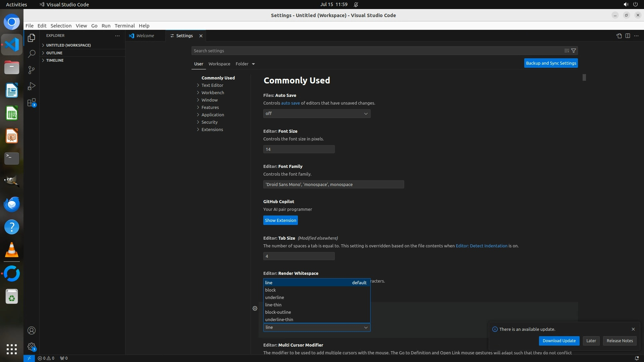Choose the block-outline option in list
Screen dimensions: 644x362
tap(278, 312)
